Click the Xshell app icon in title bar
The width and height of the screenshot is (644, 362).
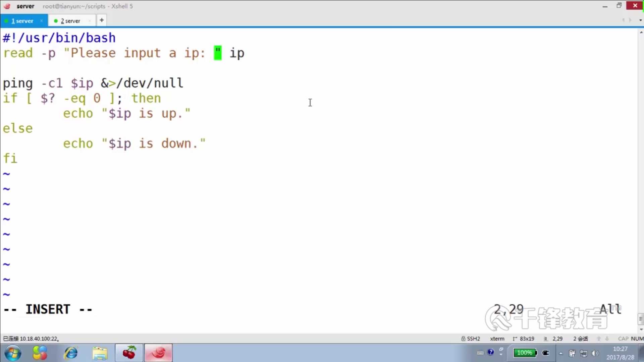pos(7,6)
